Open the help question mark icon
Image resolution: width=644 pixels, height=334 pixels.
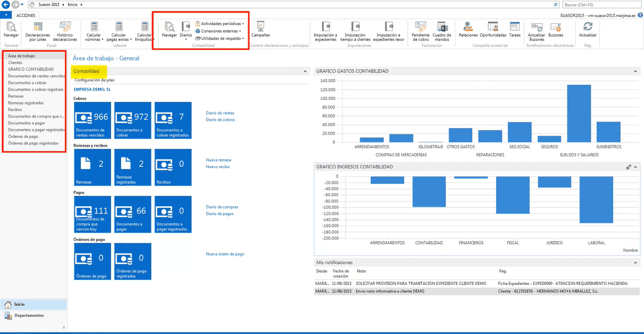click(x=640, y=15)
